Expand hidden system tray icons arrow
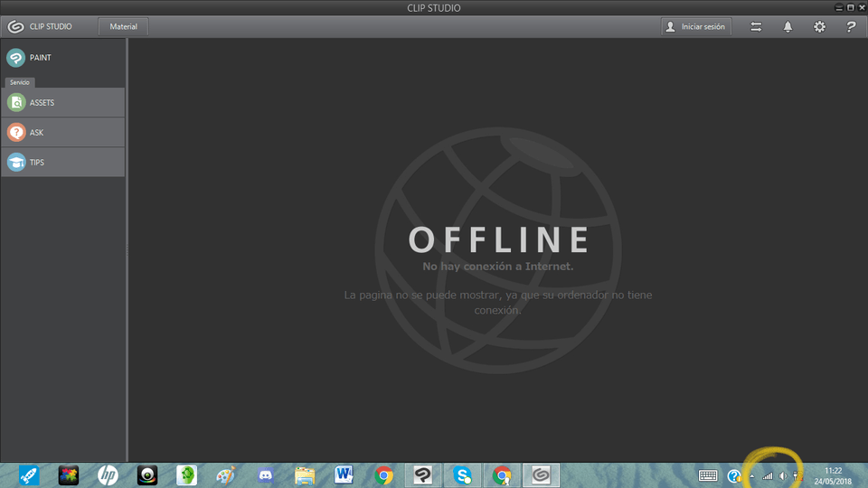 (751, 476)
